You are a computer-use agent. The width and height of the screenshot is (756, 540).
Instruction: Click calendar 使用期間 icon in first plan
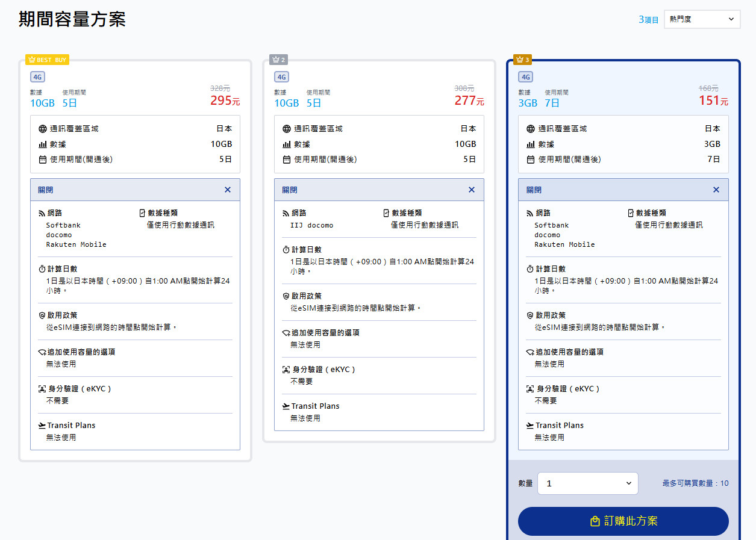click(42, 160)
